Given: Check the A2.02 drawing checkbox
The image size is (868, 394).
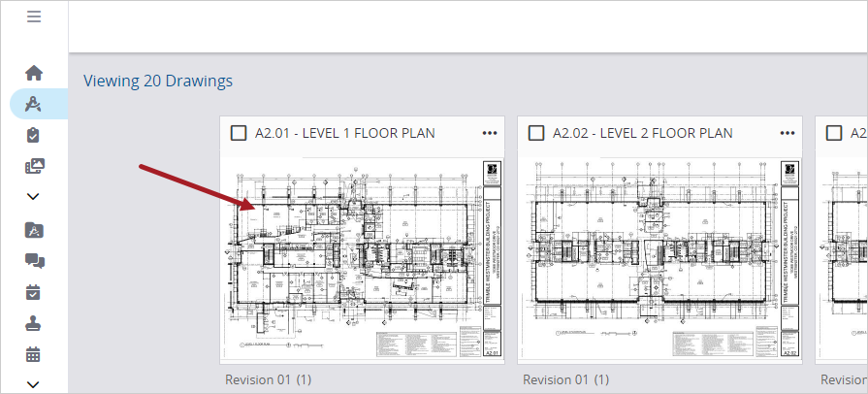Looking at the screenshot, I should click(536, 133).
